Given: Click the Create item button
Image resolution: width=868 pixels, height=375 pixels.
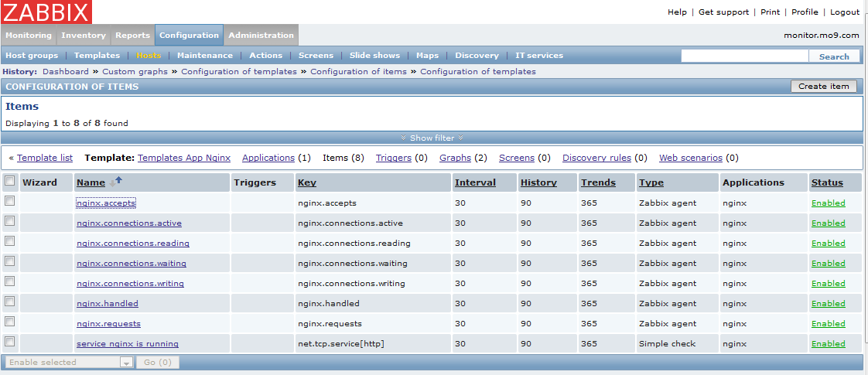Looking at the screenshot, I should 824,87.
